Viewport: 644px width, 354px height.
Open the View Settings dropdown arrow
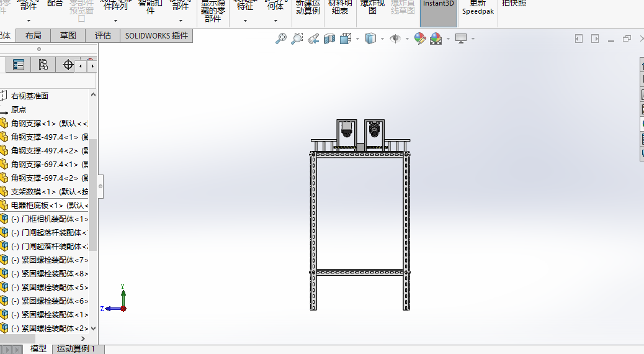[x=473, y=39]
